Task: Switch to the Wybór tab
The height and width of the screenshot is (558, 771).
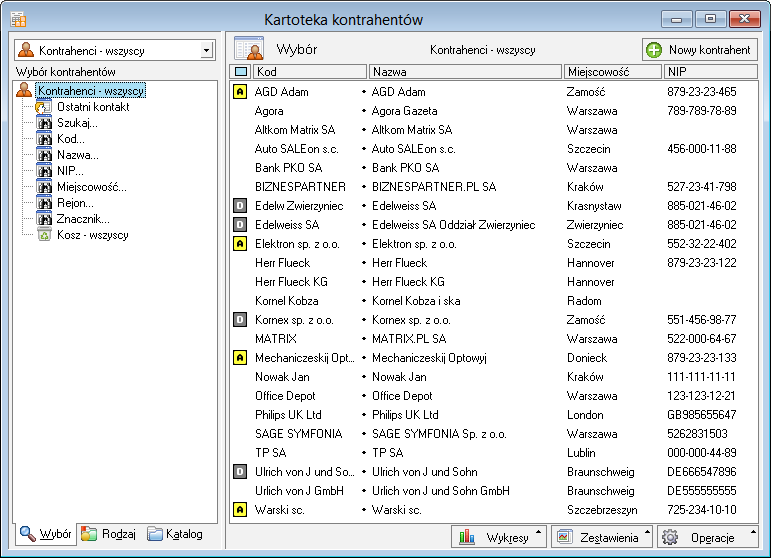Action: tap(46, 534)
